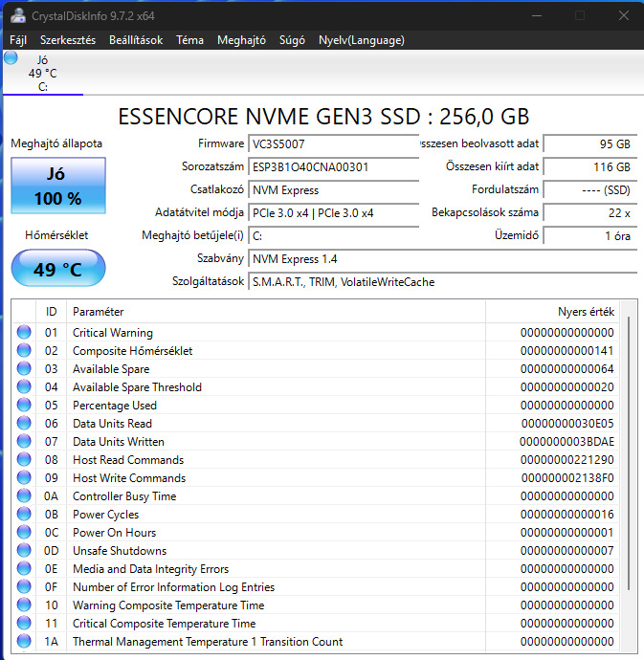Select 'Thermal Management Temperature 1 Transition Count' text
The image size is (644, 660).
coord(208,642)
